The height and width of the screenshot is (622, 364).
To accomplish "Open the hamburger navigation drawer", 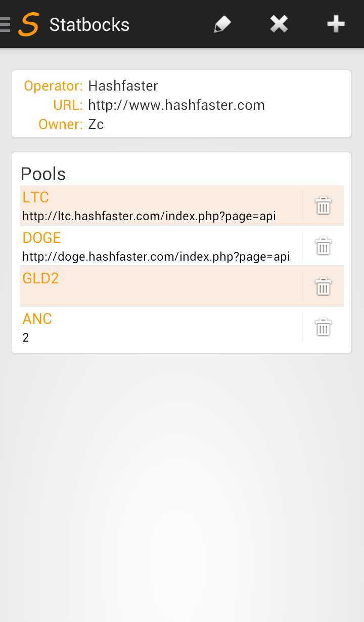I will 5,24.
